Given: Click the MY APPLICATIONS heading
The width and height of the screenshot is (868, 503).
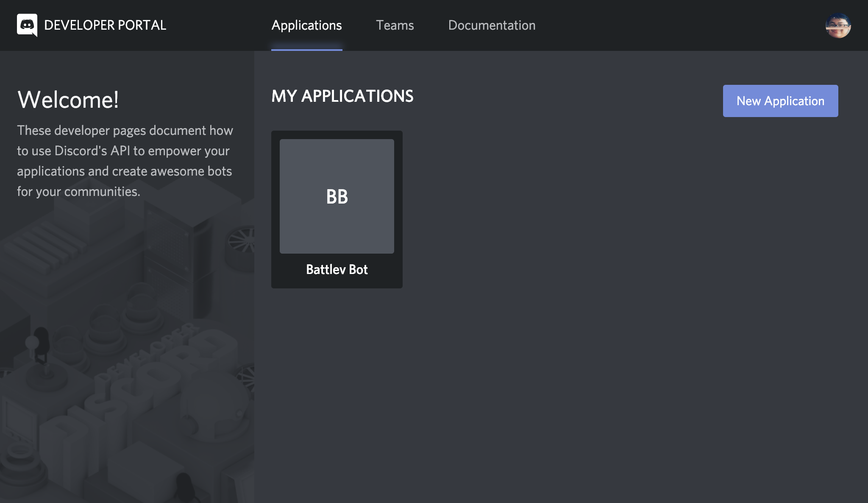Looking at the screenshot, I should pos(342,96).
